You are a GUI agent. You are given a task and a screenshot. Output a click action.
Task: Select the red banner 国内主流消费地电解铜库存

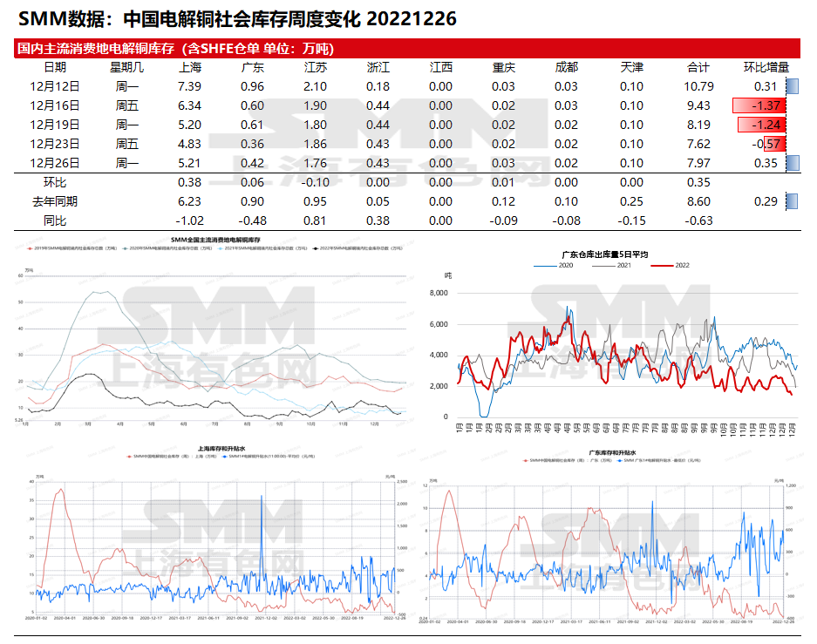point(407,49)
